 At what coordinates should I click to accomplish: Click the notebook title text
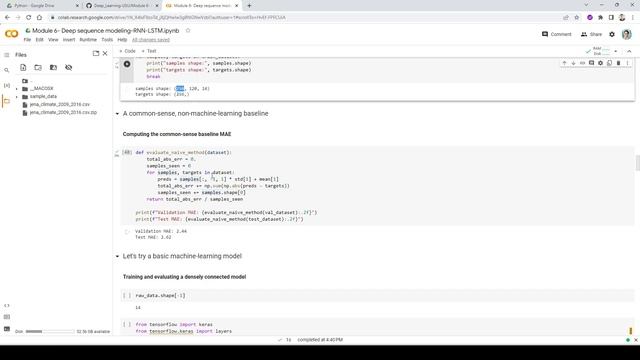106,31
